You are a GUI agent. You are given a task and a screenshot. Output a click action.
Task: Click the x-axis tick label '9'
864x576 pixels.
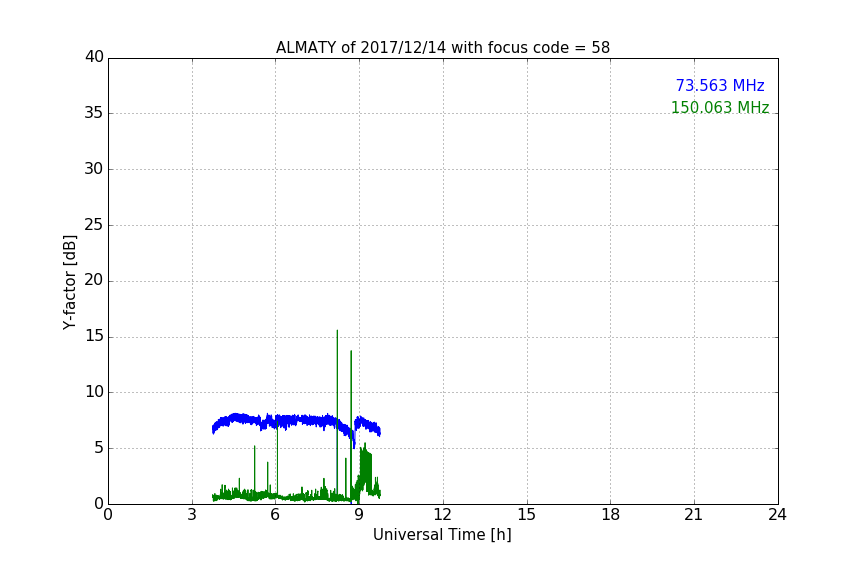click(x=359, y=515)
